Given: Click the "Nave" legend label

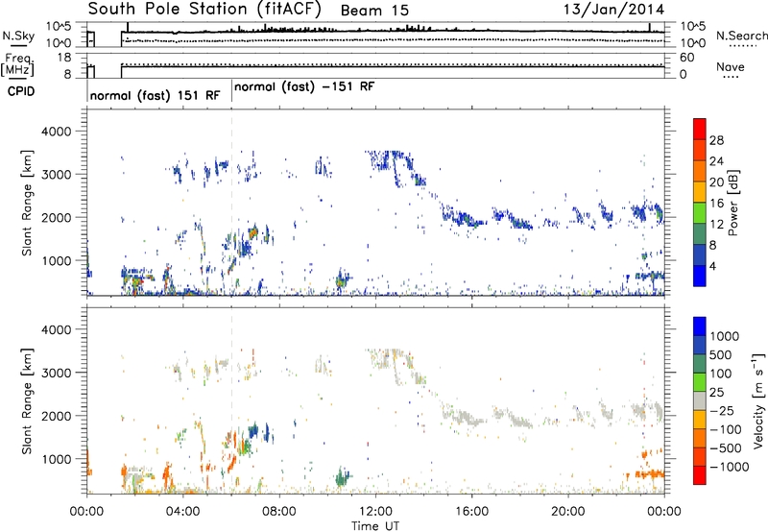Looking at the screenshot, I should pyautogui.click(x=731, y=67).
